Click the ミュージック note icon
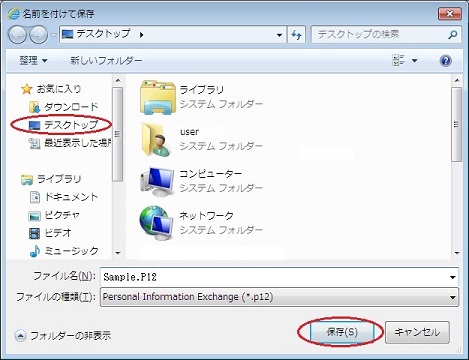The height and width of the screenshot is (360, 469). (35, 251)
